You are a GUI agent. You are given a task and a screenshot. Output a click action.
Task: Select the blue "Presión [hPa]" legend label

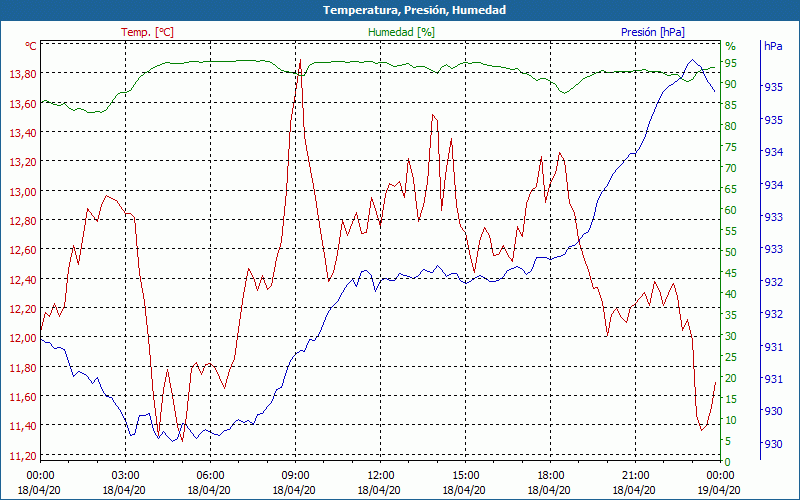653,32
